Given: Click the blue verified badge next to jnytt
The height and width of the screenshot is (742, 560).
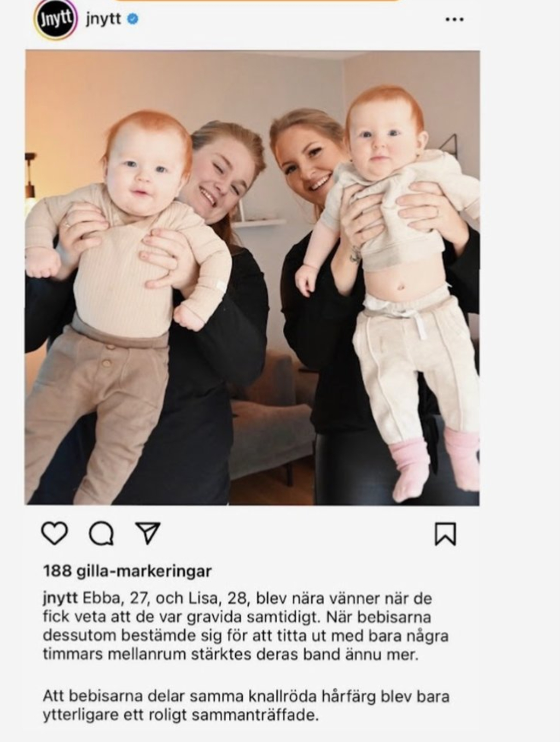Looking at the screenshot, I should point(133,19).
